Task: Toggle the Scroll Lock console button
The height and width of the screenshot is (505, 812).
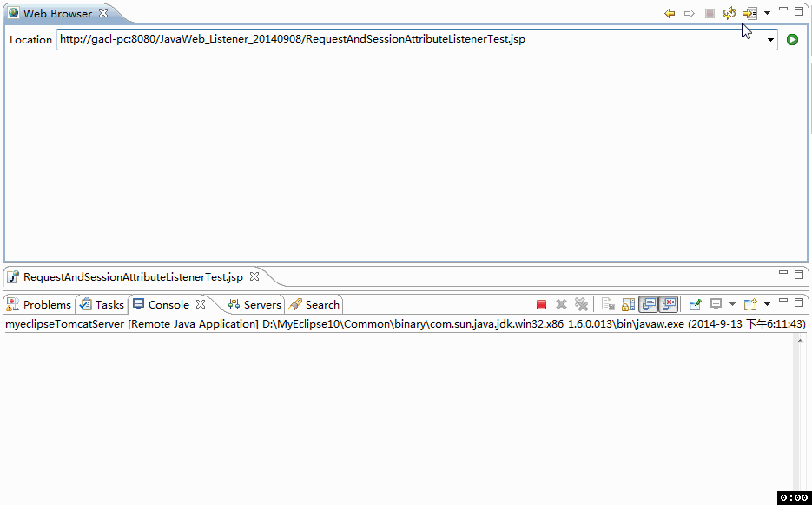Action: point(627,304)
